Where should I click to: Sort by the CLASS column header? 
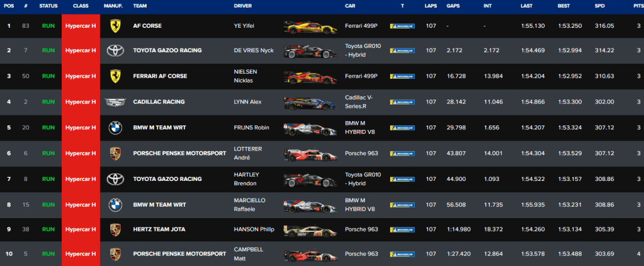click(x=81, y=6)
